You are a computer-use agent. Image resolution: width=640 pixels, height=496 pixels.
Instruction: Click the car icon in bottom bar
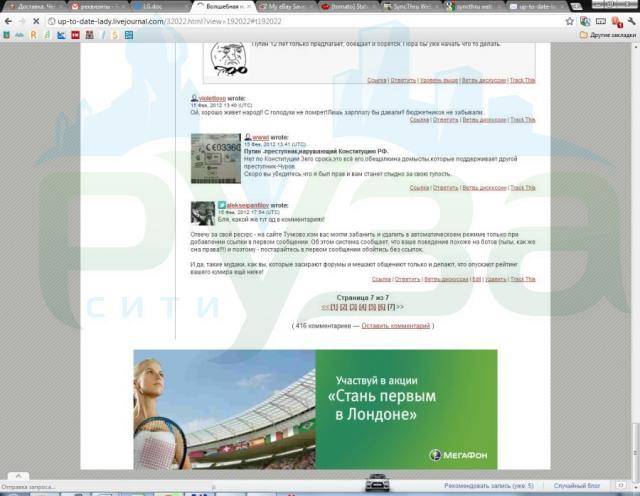377,483
